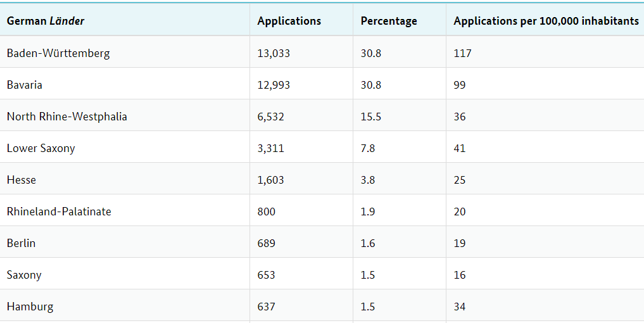Select the Baden-Württemberg row name

pyautogui.click(x=58, y=53)
